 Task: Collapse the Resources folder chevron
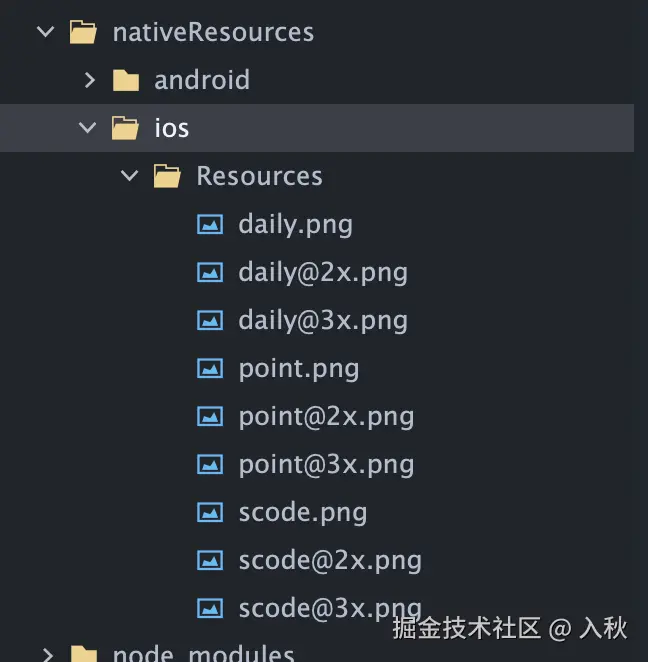click(x=130, y=177)
